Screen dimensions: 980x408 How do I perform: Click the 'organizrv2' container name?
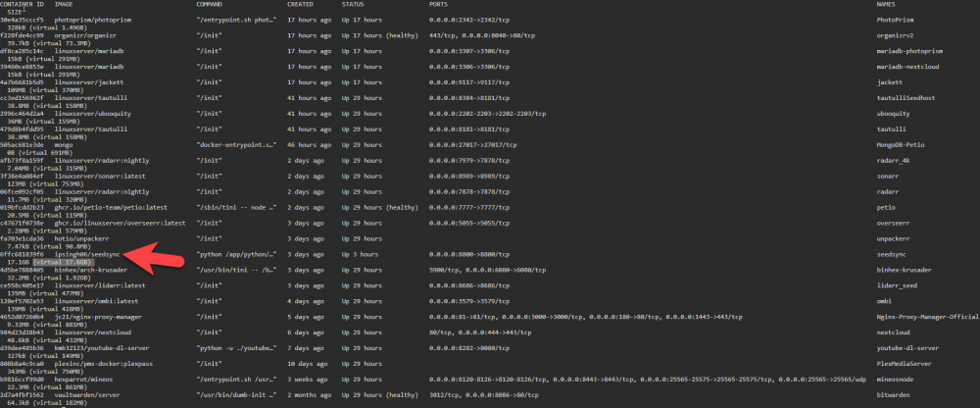[x=896, y=35]
